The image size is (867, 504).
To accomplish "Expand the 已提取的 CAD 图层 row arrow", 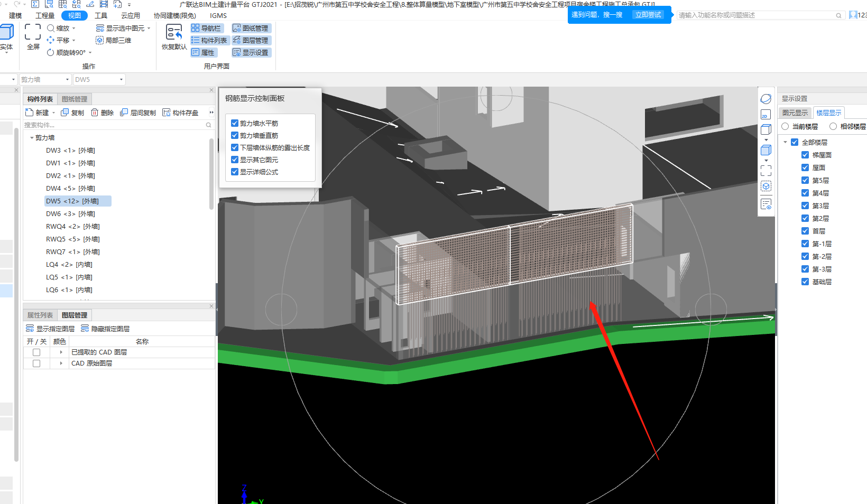I will pyautogui.click(x=61, y=352).
